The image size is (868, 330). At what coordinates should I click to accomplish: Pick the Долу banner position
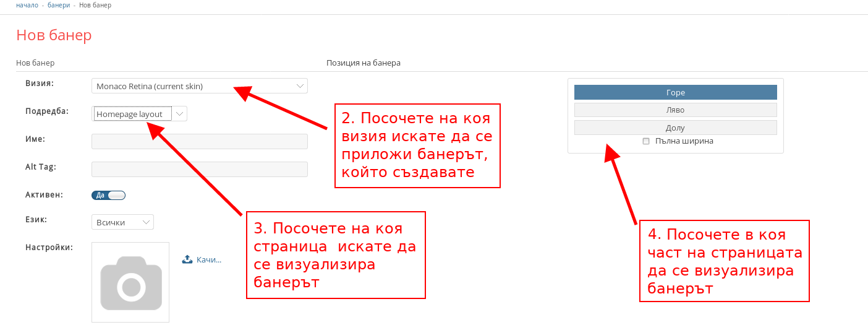point(675,128)
